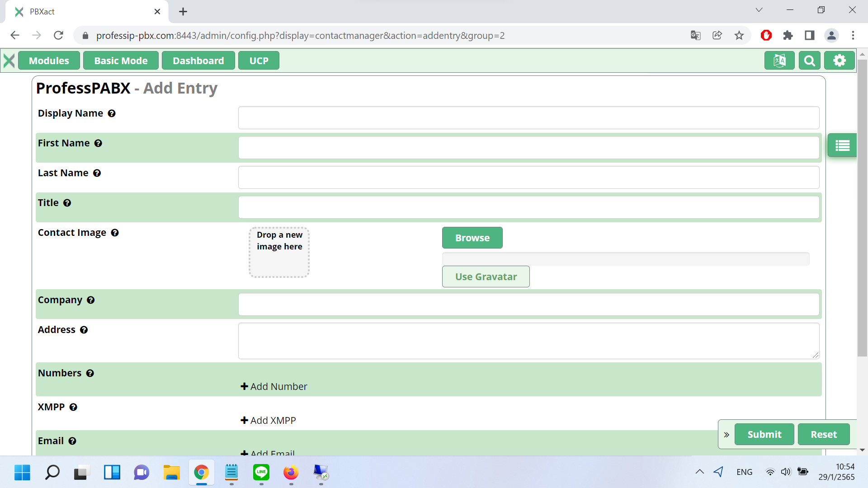Click the browser address bar URL
The height and width of the screenshot is (488, 868).
coord(300,36)
